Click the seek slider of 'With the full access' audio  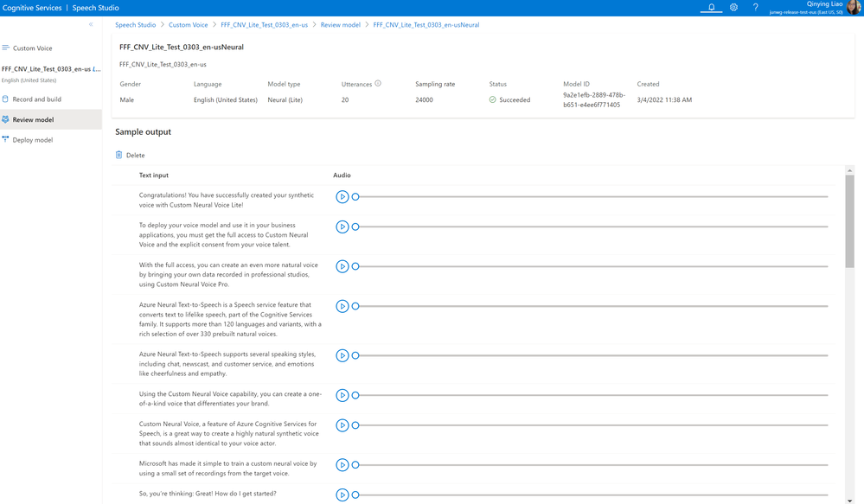[x=590, y=266]
